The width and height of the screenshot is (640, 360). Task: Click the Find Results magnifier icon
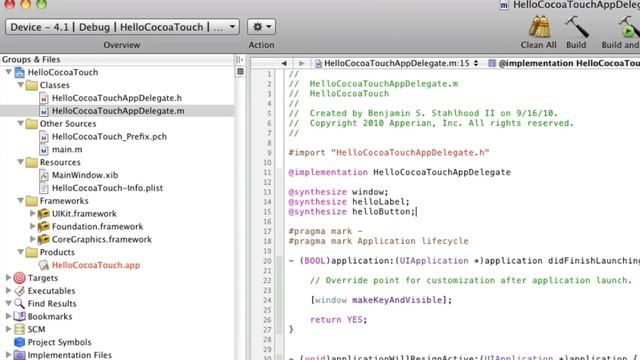tap(19, 304)
